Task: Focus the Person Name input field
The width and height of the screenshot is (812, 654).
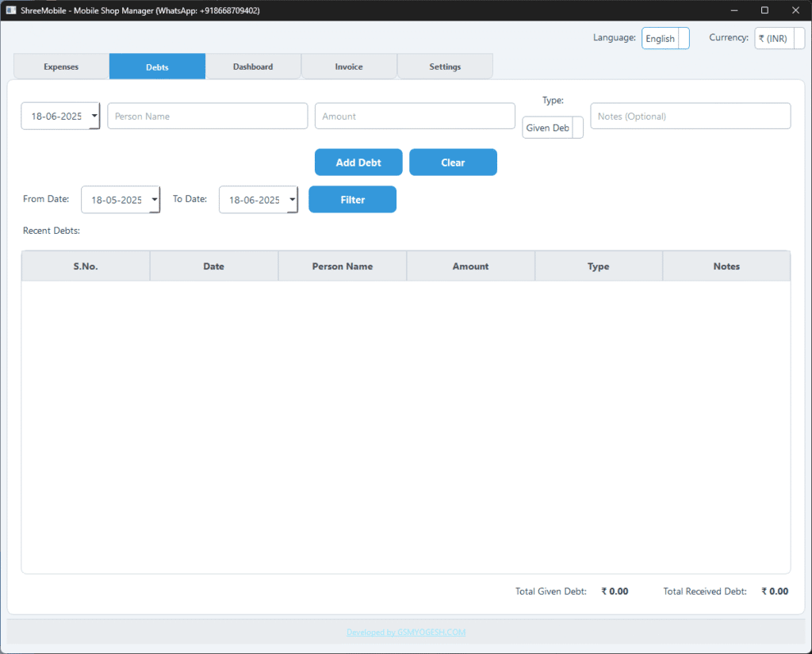Action: [208, 116]
